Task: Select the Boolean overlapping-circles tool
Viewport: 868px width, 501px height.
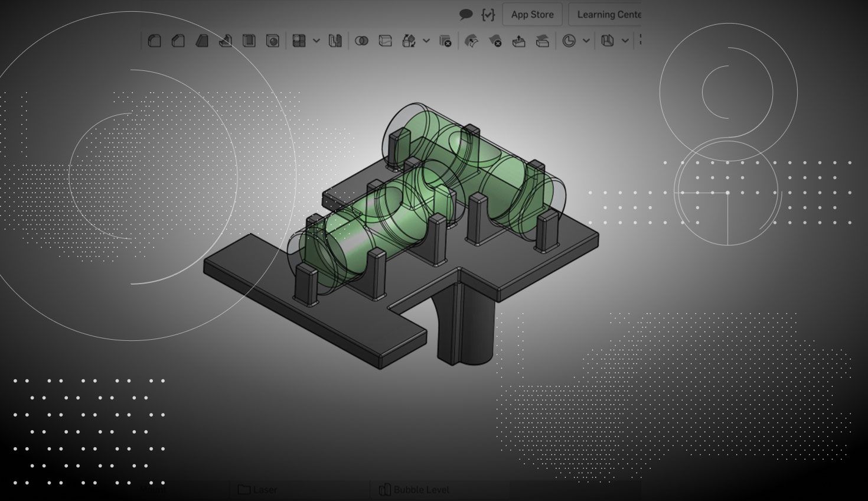Action: coord(361,41)
